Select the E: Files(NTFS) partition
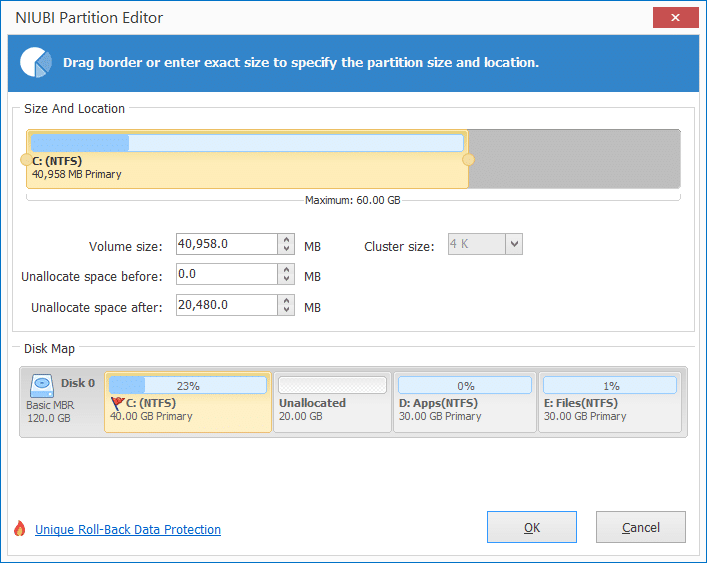707x563 pixels. coord(610,402)
